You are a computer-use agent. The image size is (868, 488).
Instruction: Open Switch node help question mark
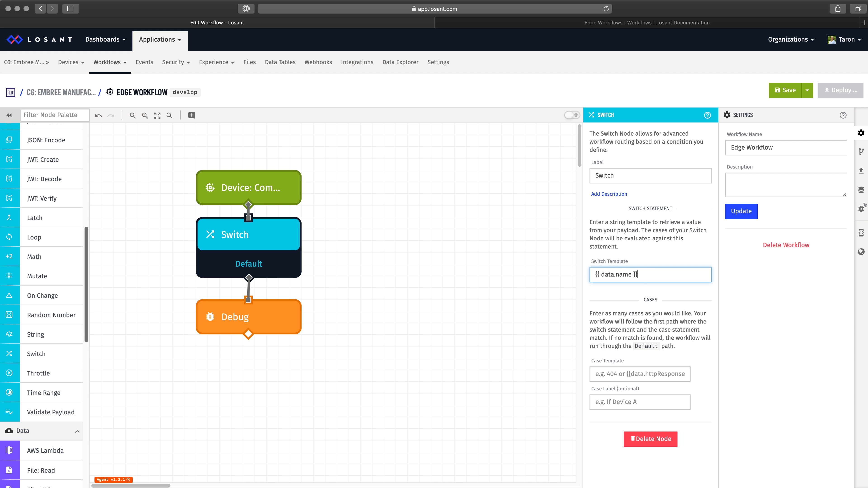(x=707, y=115)
